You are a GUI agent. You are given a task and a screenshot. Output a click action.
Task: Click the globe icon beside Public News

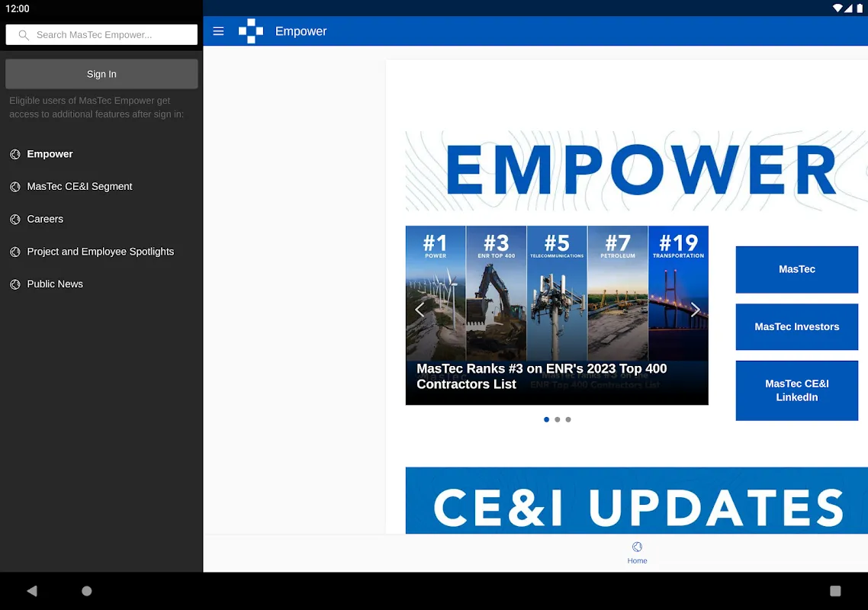pyautogui.click(x=15, y=284)
